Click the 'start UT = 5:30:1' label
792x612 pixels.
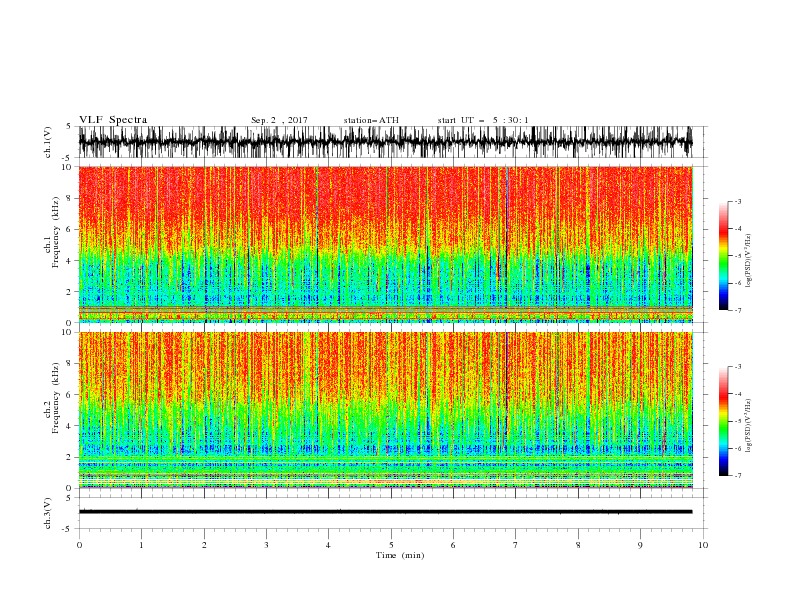(x=483, y=120)
